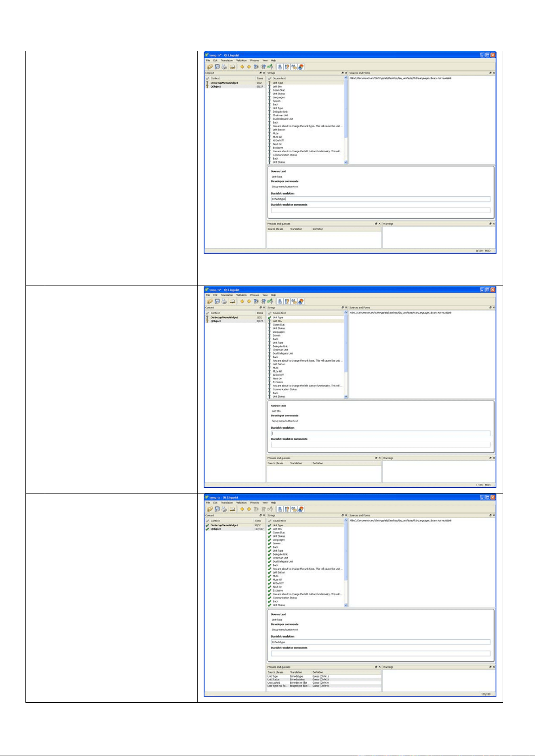
Task: Strings list scrollbar thumb in third Linguist window
Action: coord(346,552)
